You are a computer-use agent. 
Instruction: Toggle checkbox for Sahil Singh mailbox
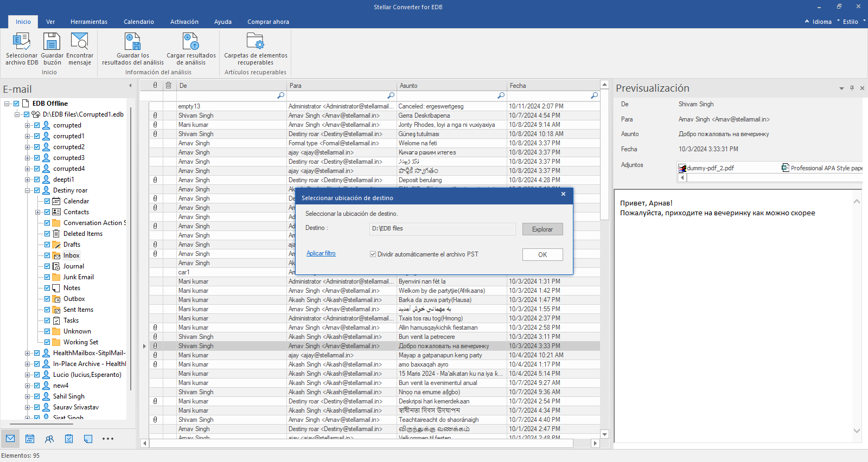click(x=37, y=396)
